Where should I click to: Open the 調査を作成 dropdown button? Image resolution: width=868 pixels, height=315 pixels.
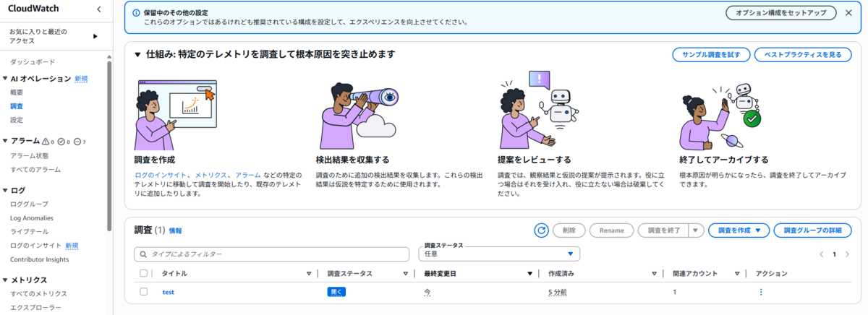click(738, 230)
